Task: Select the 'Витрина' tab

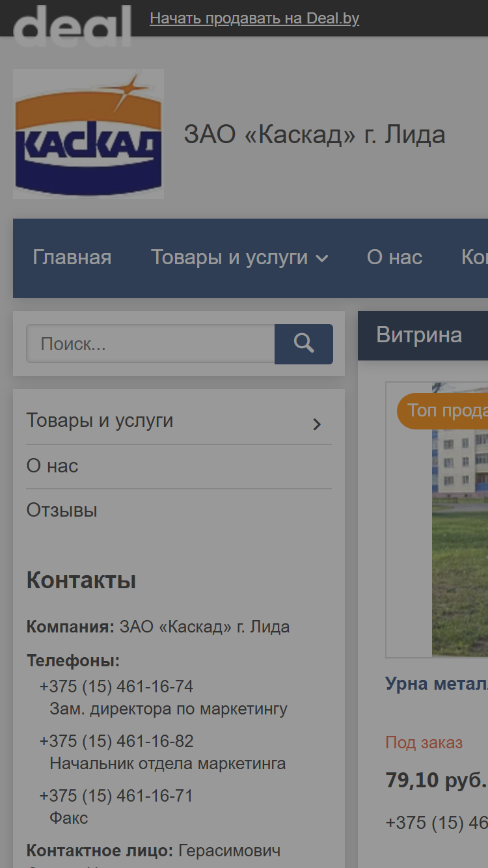Action: [419, 335]
